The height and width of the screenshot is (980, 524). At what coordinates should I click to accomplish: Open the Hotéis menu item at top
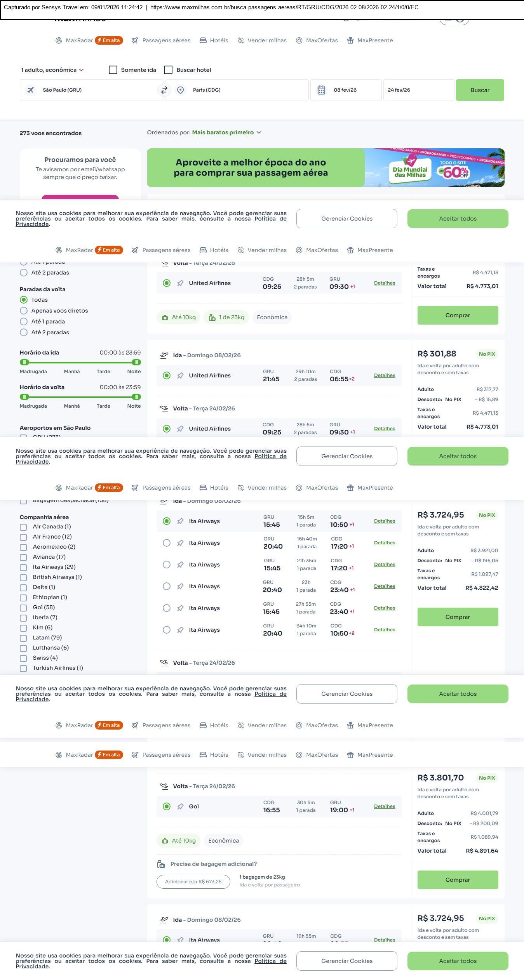pos(214,40)
